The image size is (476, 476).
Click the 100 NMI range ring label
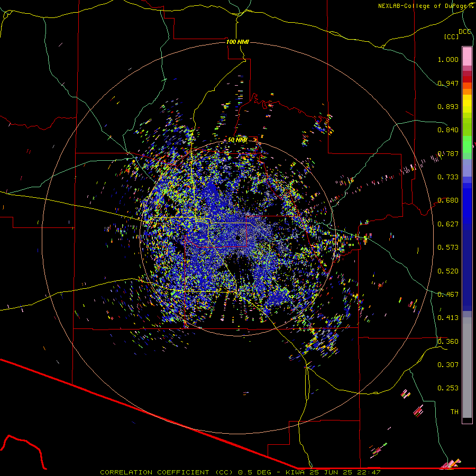click(x=237, y=42)
